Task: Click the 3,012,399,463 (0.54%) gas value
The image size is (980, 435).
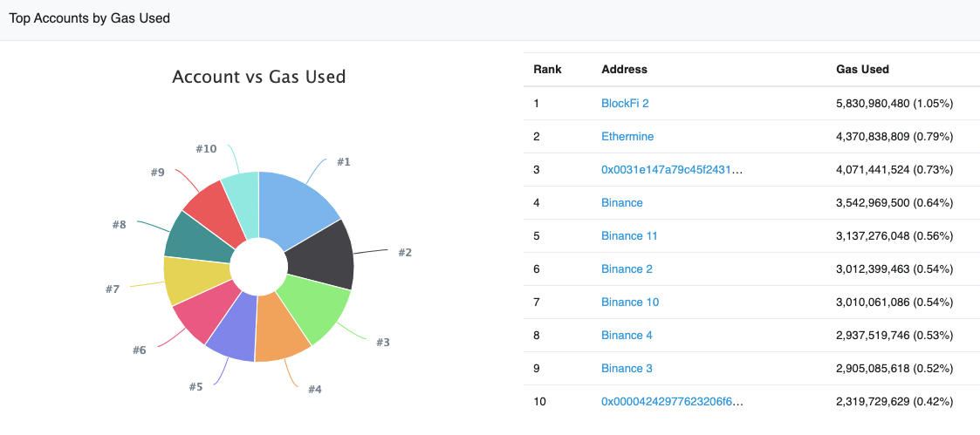Action: tap(894, 269)
